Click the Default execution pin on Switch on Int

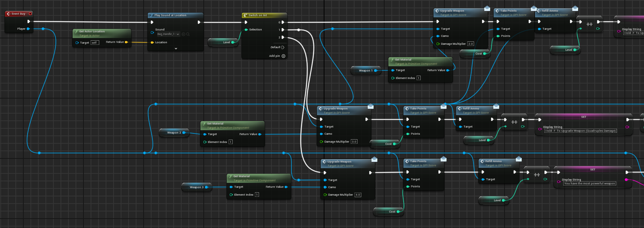pyautogui.click(x=283, y=47)
